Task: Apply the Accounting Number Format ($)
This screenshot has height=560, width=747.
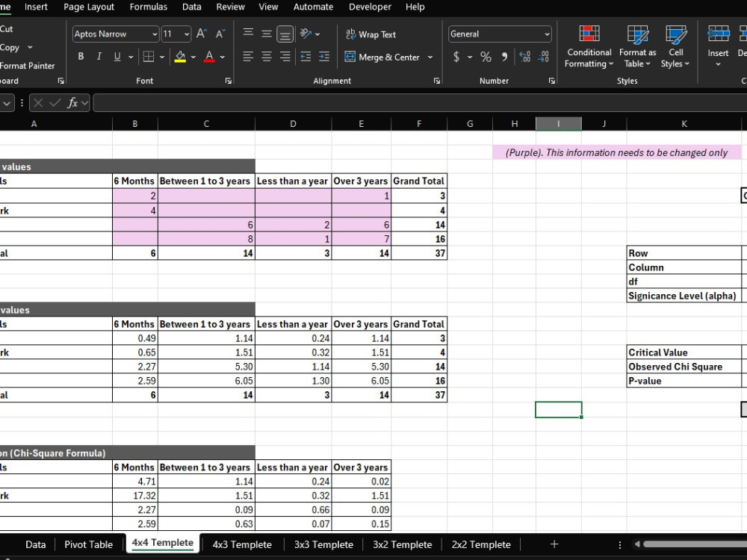Action: (x=456, y=56)
